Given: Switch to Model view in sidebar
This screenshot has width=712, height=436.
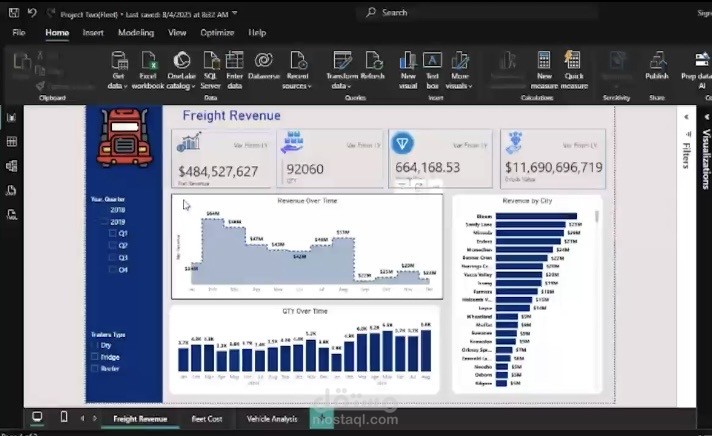Looking at the screenshot, I should 12,166.
